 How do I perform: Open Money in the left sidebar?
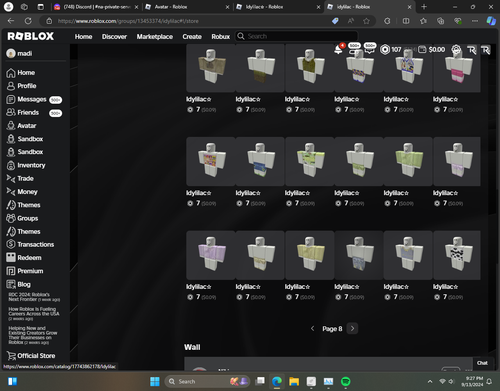click(x=22, y=192)
